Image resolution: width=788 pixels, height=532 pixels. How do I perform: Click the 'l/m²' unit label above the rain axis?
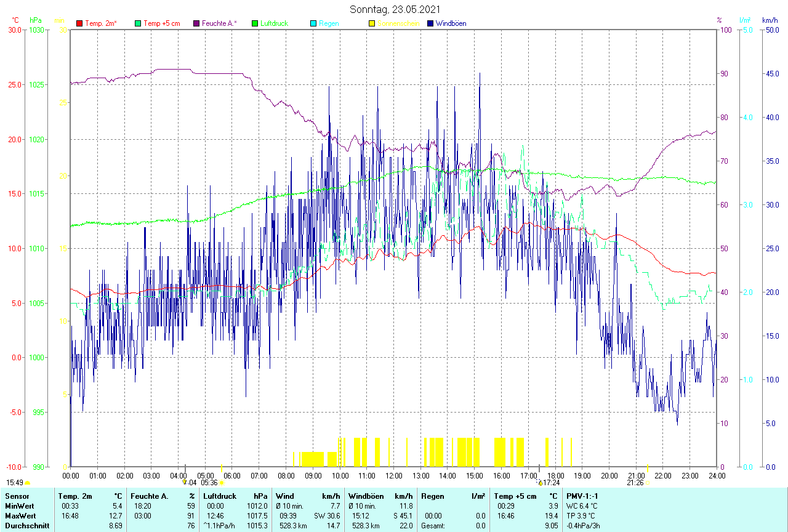pos(745,20)
